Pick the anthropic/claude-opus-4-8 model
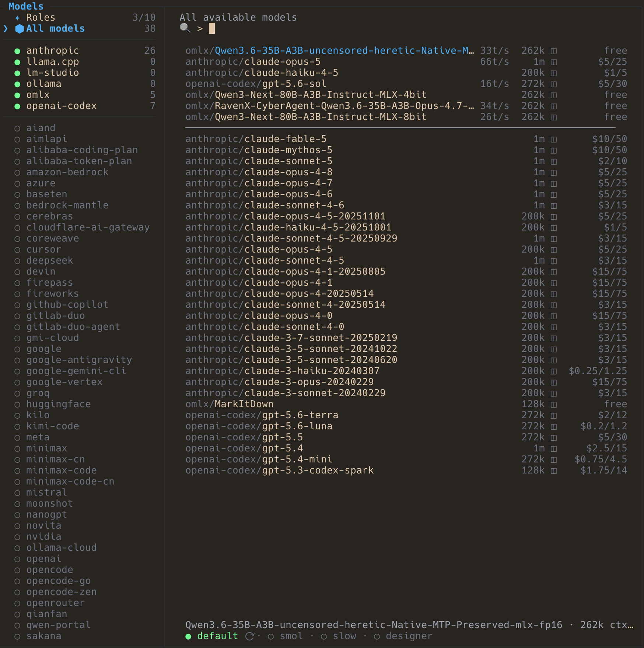The height and width of the screenshot is (648, 644). (406, 172)
